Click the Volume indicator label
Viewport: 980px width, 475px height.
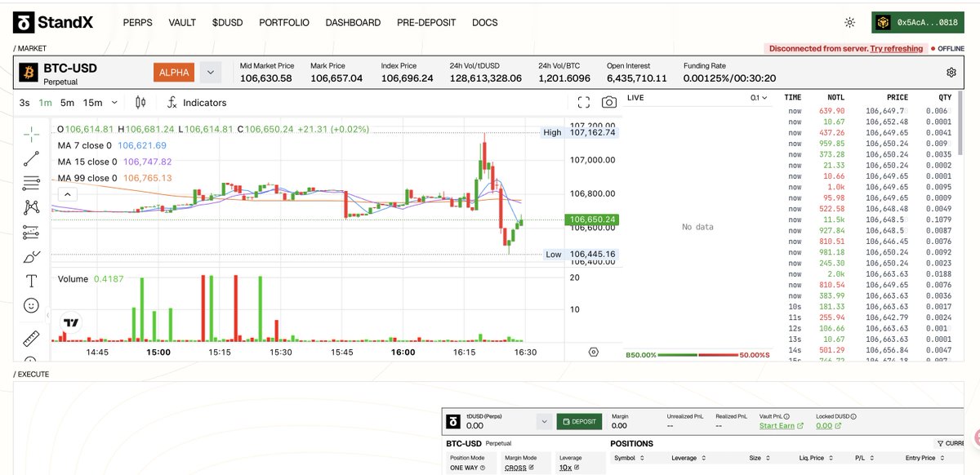click(73, 279)
